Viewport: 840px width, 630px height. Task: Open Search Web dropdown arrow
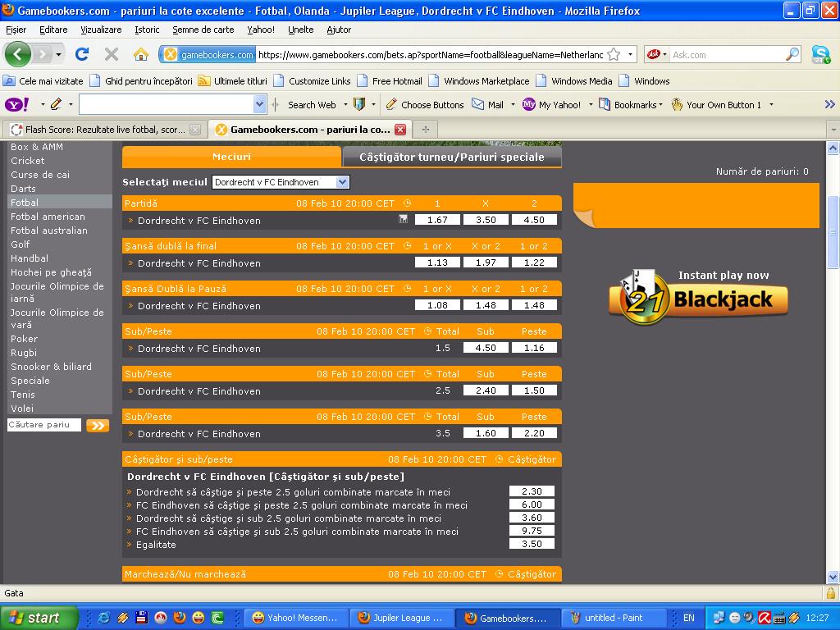pyautogui.click(x=345, y=104)
